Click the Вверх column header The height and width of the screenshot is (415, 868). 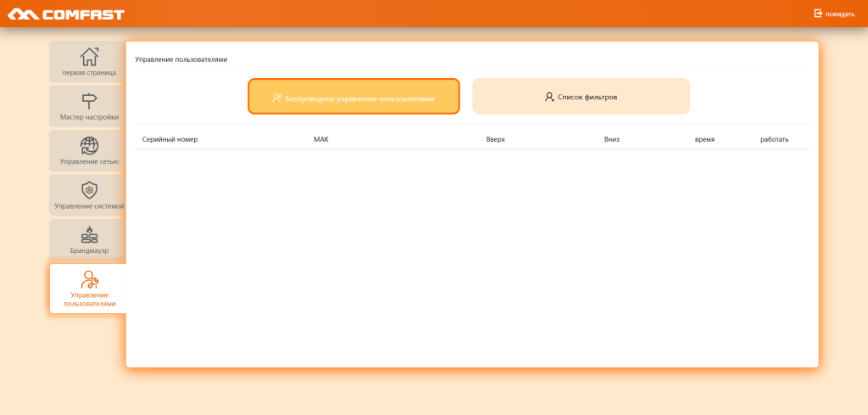click(495, 139)
